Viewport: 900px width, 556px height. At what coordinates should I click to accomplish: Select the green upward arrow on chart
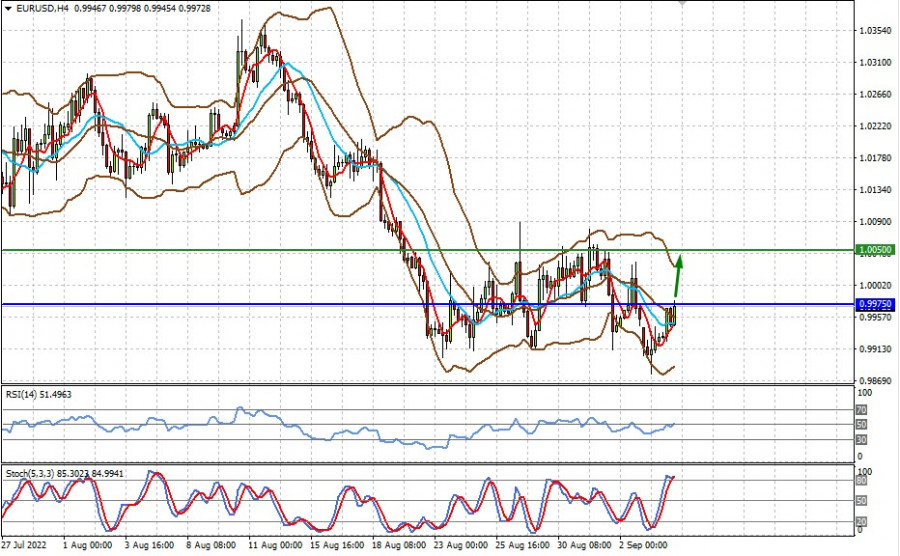[678, 274]
